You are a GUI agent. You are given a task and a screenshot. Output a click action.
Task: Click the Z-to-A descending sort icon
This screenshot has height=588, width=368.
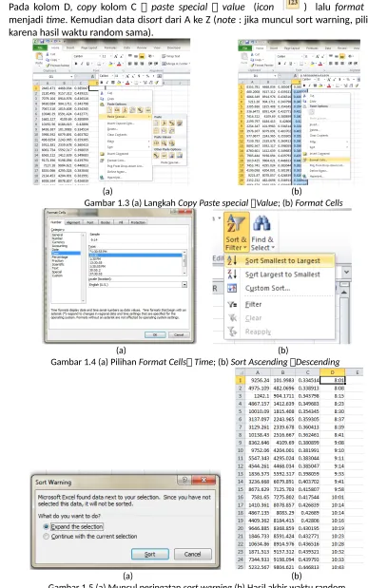pyautogui.click(x=232, y=275)
